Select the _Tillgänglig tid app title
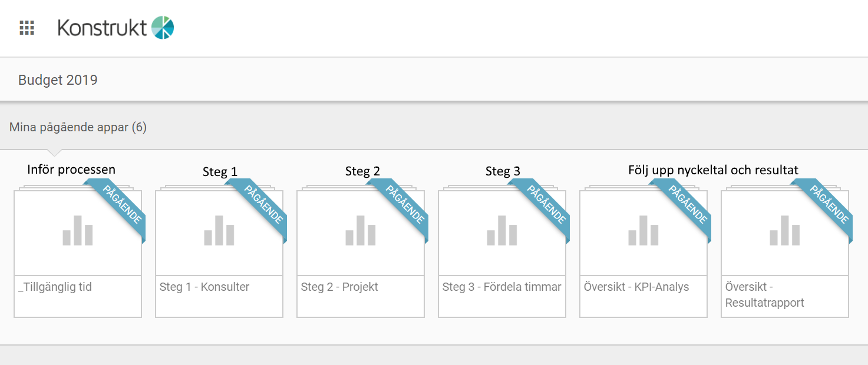Image resolution: width=868 pixels, height=365 pixels. coord(55,287)
